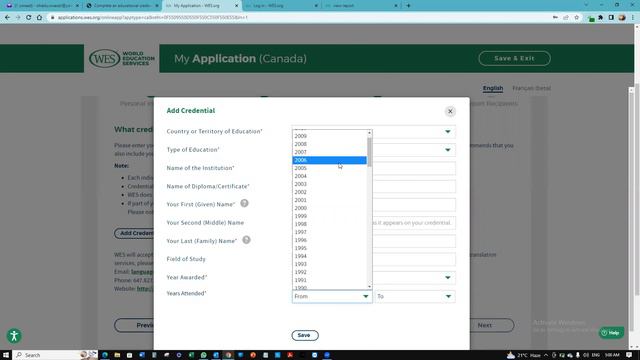Open WhatsApp from the taskbar
Screen dimensions: 640x360
[x=204, y=355]
